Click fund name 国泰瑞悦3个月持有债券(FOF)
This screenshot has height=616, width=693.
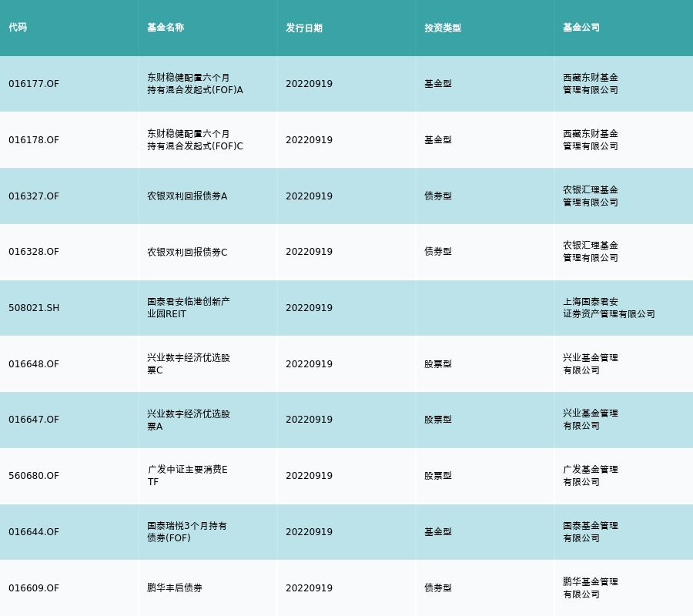[187, 531]
